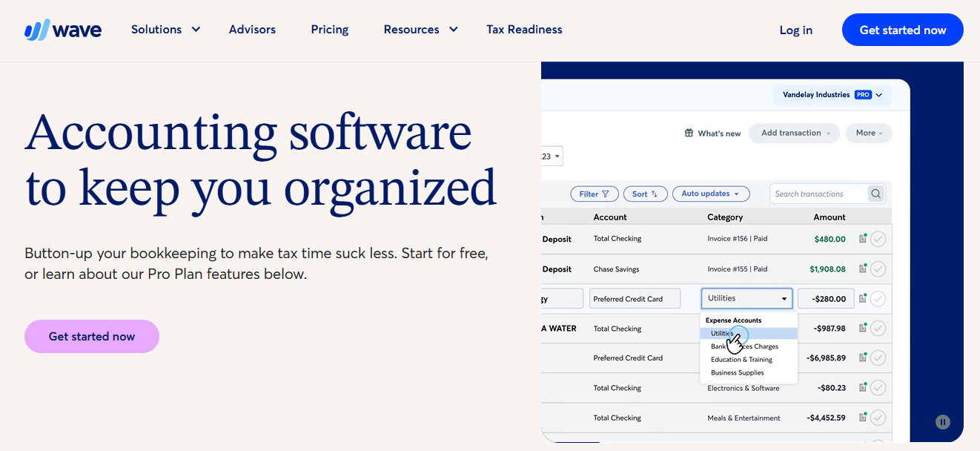Click receipt icon in -$4,452.59 row
Screen dimensions: 980x451
coord(863,418)
